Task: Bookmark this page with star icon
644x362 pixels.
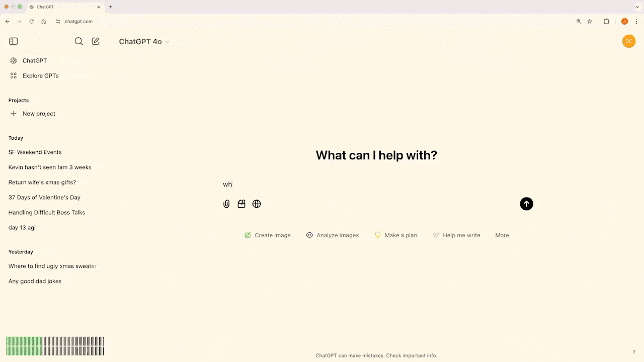Action: [590, 22]
